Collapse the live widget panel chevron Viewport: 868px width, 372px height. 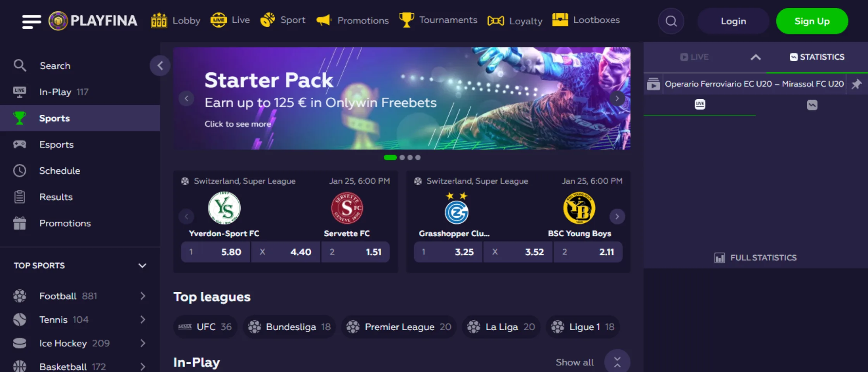(756, 57)
